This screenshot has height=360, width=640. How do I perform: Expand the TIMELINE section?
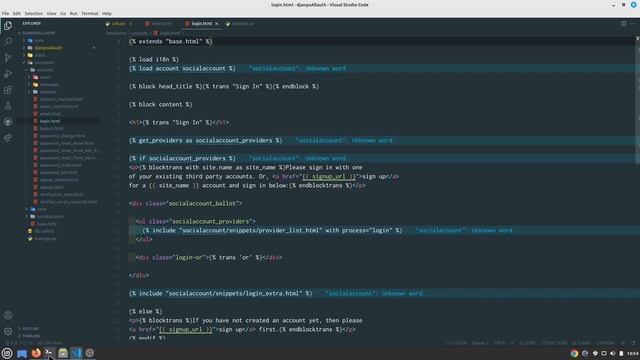[x=31, y=336]
